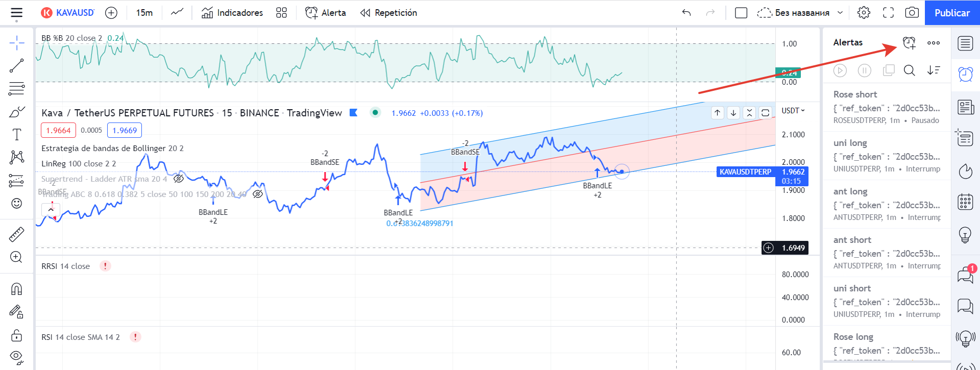This screenshot has width=980, height=370.
Task: Collapse the indicator legend arrow
Action: tap(51, 209)
